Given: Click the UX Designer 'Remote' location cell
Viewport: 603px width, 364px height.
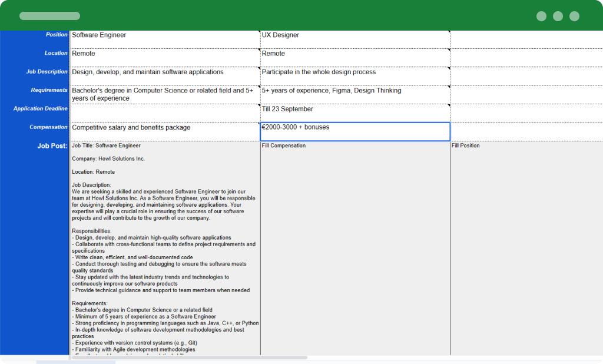Looking at the screenshot, I should (355, 58).
